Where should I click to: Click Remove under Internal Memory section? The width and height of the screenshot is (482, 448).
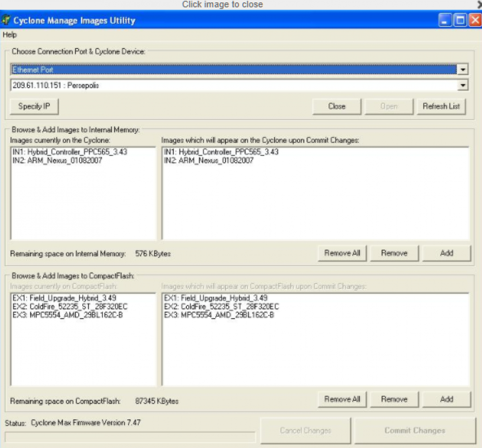click(394, 253)
